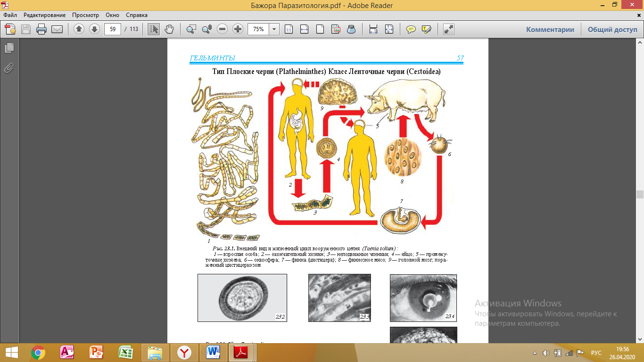Click the РУС language indicator
The width and height of the screenshot is (644, 362).
pyautogui.click(x=596, y=353)
